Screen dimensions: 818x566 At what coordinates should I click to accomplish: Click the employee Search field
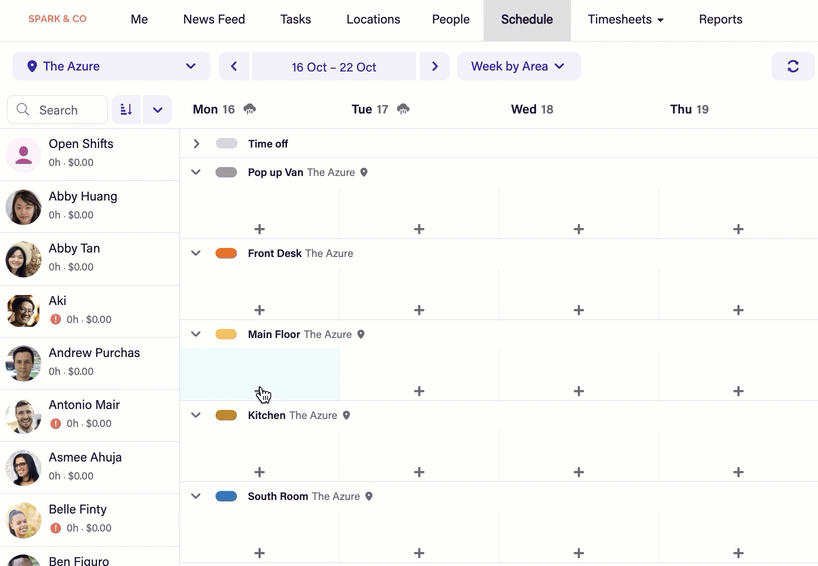point(57,110)
